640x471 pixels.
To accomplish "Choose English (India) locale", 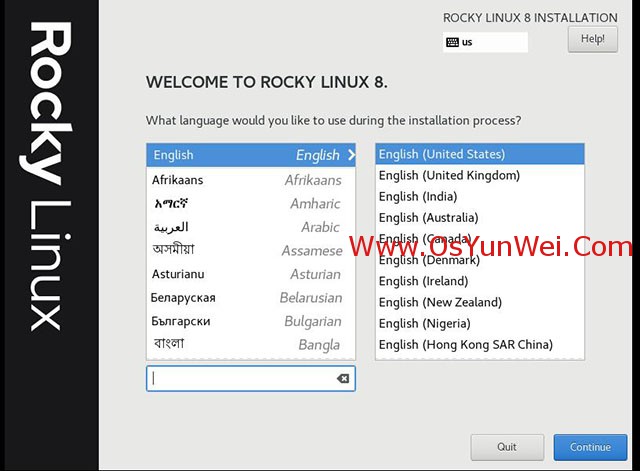I will (480, 197).
